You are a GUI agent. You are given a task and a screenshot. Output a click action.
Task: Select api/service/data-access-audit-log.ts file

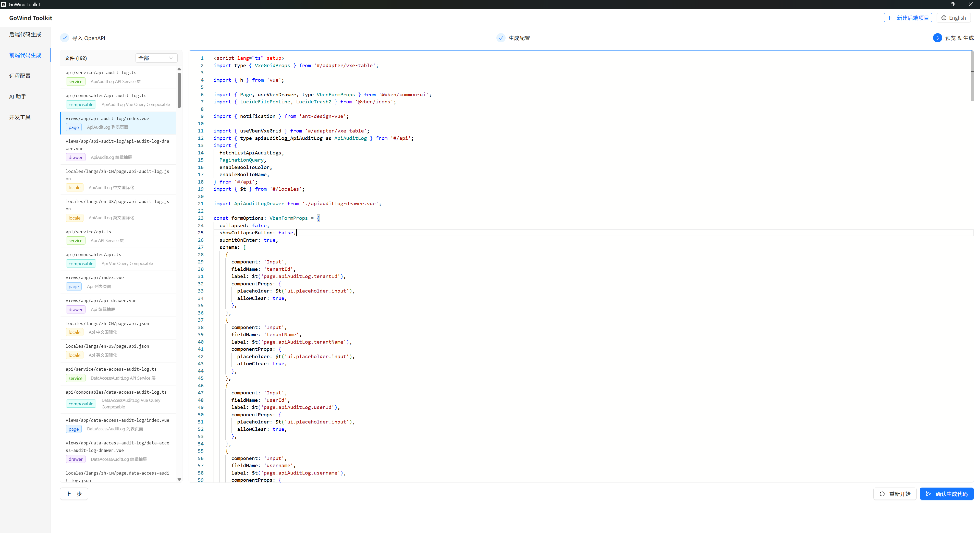(x=118, y=374)
